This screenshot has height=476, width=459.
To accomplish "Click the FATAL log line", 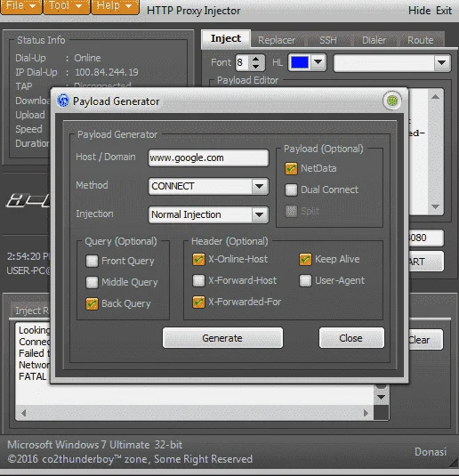I will (x=33, y=376).
